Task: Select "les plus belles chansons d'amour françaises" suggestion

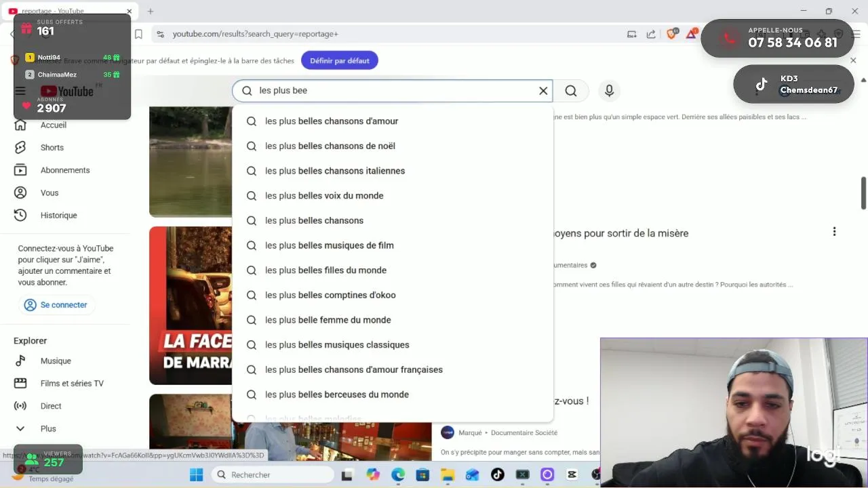Action: point(393,369)
